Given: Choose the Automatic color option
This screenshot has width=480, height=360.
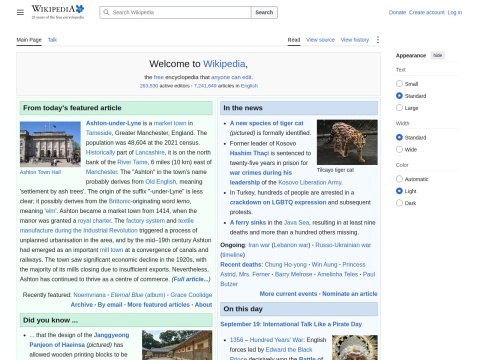Looking at the screenshot, I should (x=399, y=179).
